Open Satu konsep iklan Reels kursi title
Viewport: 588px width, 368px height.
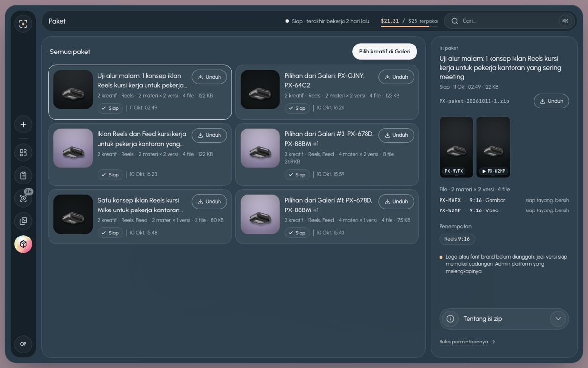[x=140, y=205]
